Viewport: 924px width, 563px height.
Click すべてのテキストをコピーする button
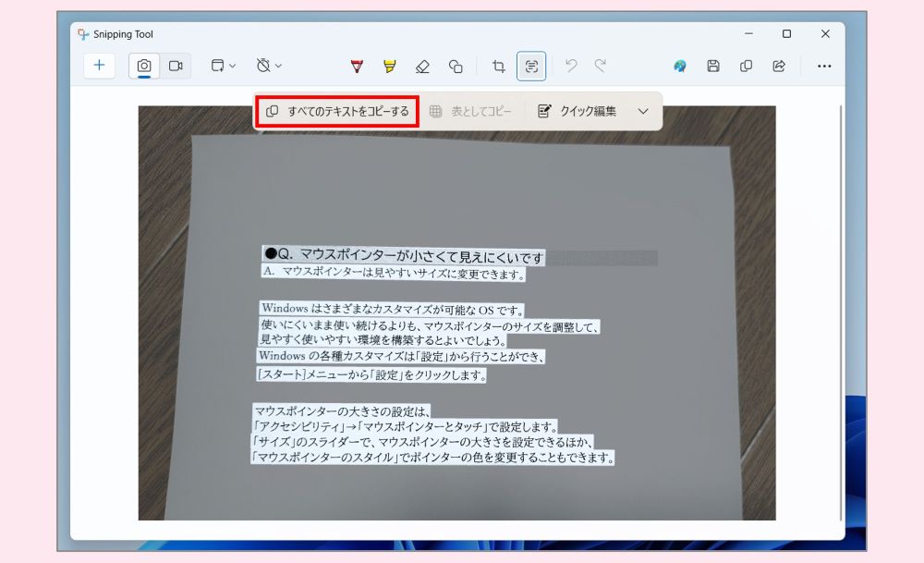(337, 112)
